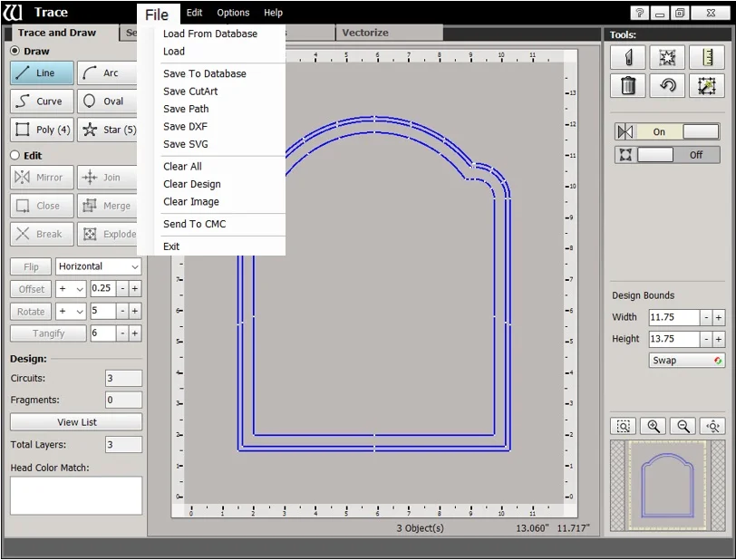736x560 pixels.
Task: Click the zoom to selection icon
Action: pos(623,426)
